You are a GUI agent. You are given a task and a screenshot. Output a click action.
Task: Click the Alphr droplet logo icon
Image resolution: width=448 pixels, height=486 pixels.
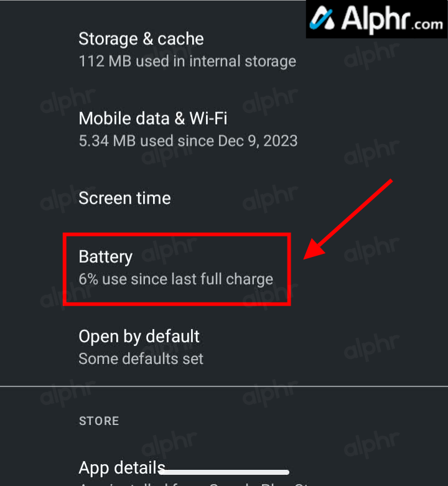click(x=322, y=19)
